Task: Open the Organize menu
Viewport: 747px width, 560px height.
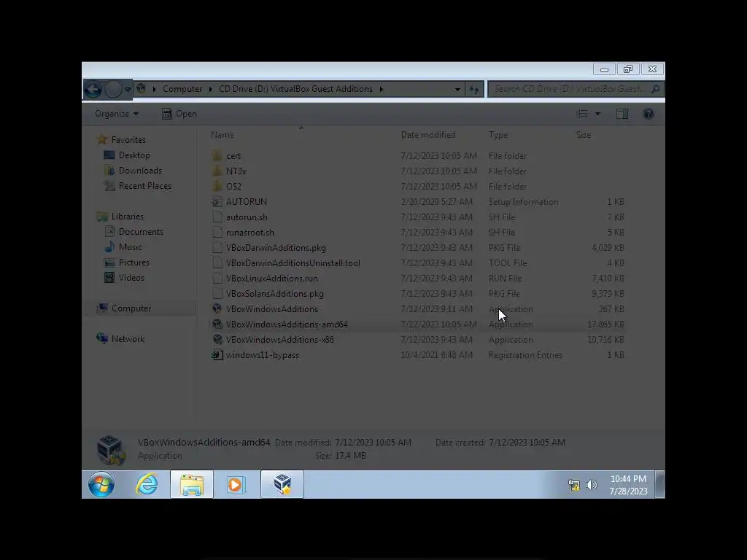Action: coord(117,114)
